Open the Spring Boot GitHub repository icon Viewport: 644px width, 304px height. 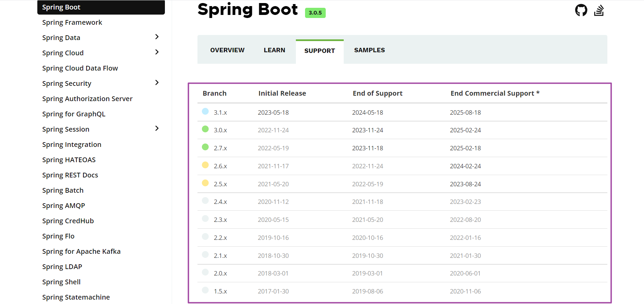[581, 10]
